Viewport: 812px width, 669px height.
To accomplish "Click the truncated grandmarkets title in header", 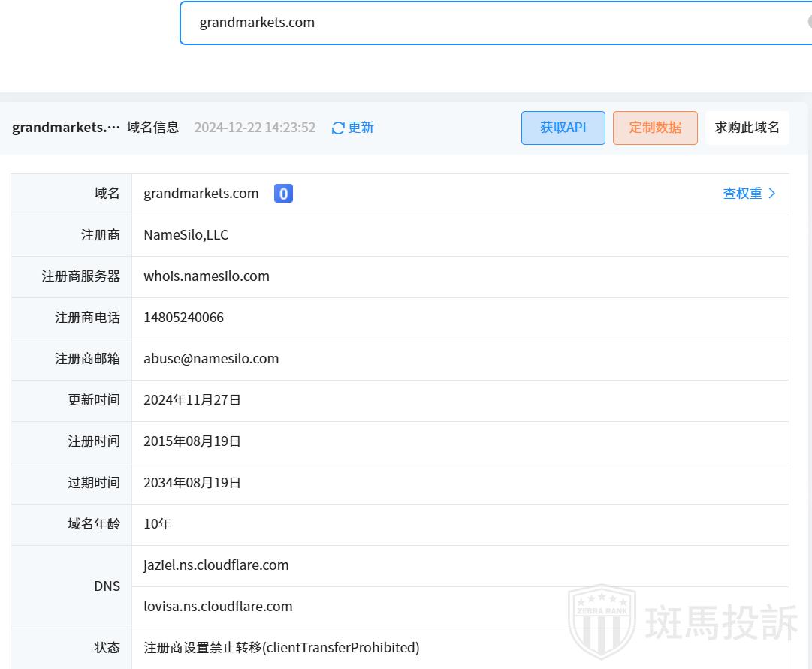I will pos(66,128).
